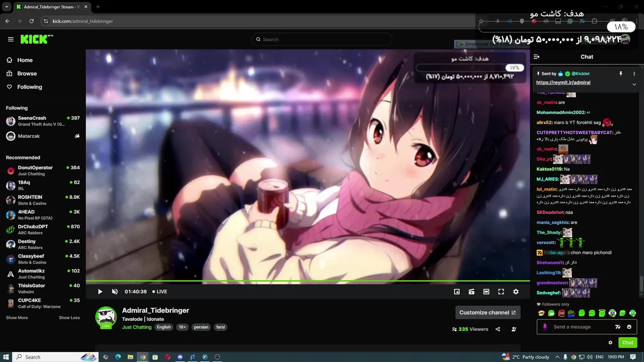Expand recommended list with Show More
Image resolution: width=644 pixels, height=362 pixels.
17,318
